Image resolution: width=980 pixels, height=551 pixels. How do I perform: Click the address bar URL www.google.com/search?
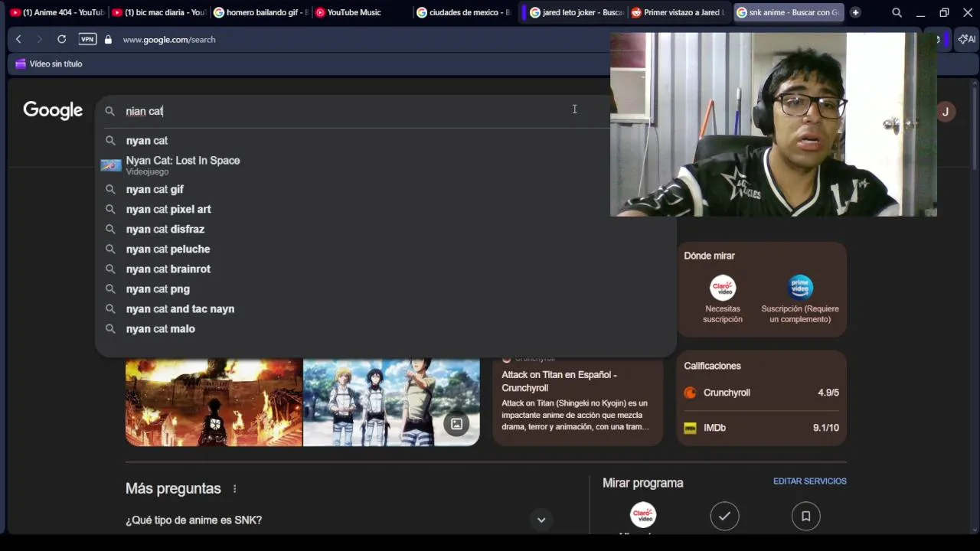tap(169, 39)
